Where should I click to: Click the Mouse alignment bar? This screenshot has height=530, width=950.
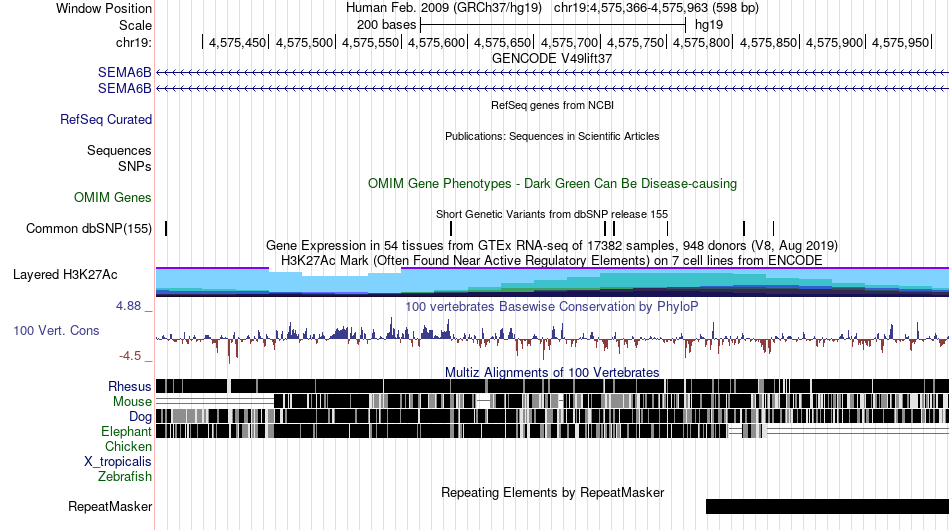(553, 401)
